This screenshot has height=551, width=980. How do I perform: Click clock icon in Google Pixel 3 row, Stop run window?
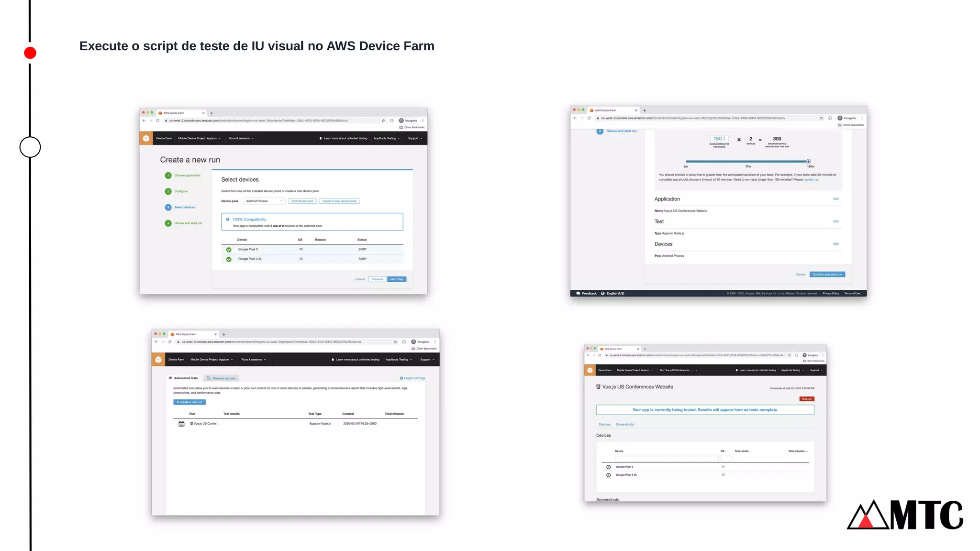pyautogui.click(x=609, y=467)
